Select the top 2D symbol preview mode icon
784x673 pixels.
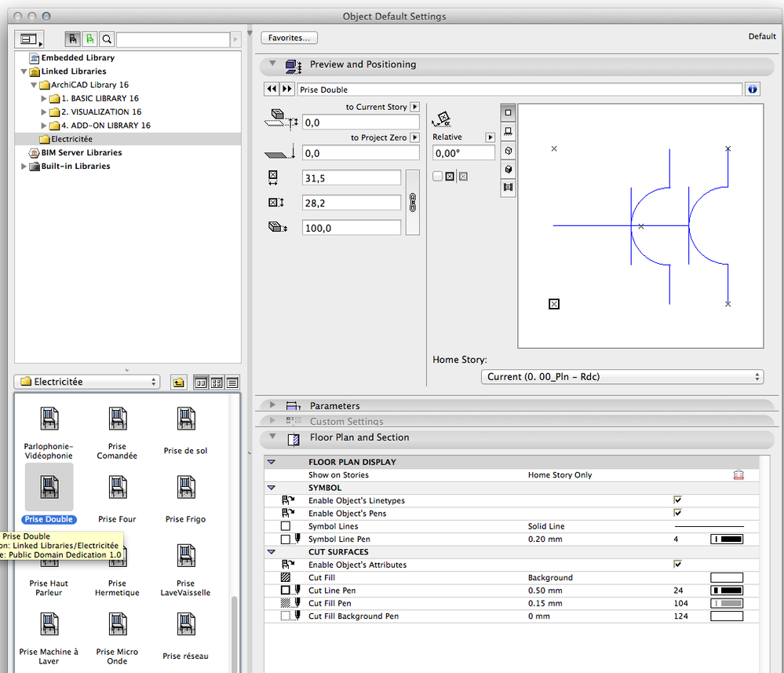pyautogui.click(x=508, y=112)
